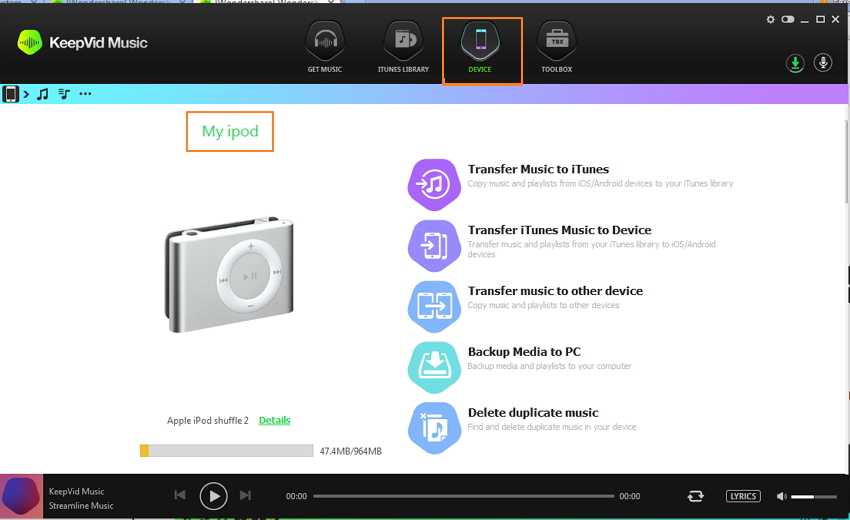Click the microphone record icon
This screenshot has height=520, width=850.
(823, 63)
